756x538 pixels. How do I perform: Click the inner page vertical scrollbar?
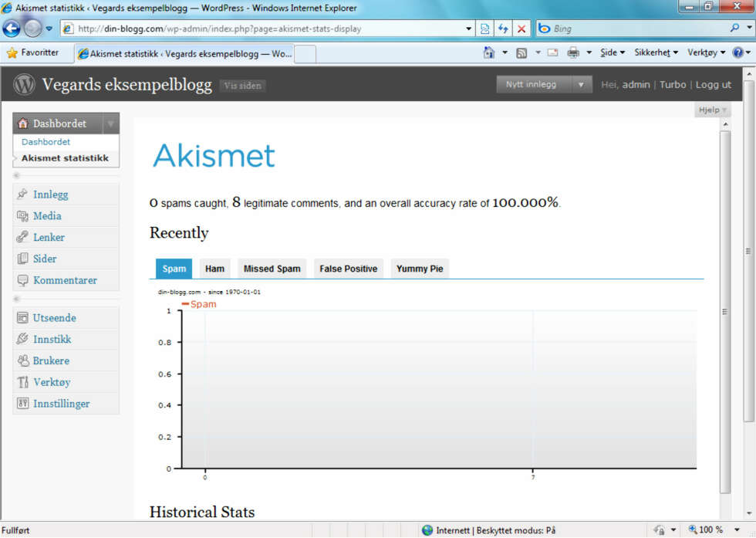(x=725, y=312)
